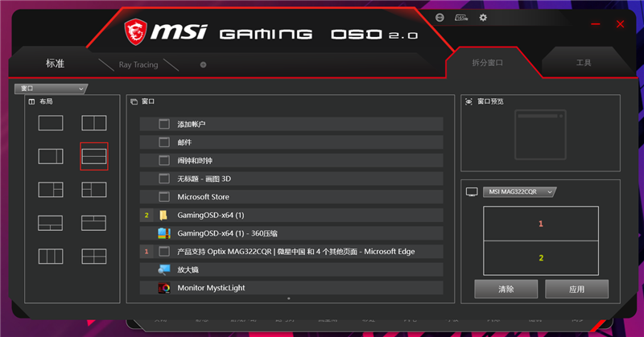This screenshot has width=644, height=337.
Task: Choose the wide-left narrow-right split layout
Action: (51, 156)
